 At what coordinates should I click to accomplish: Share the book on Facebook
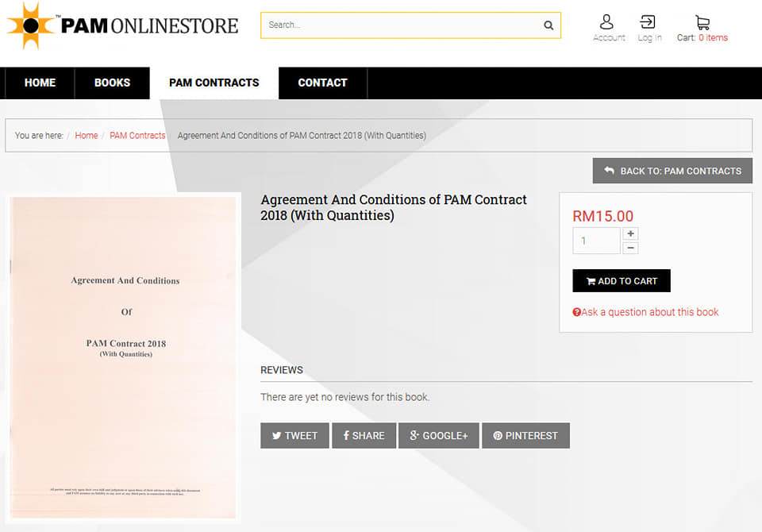[364, 435]
